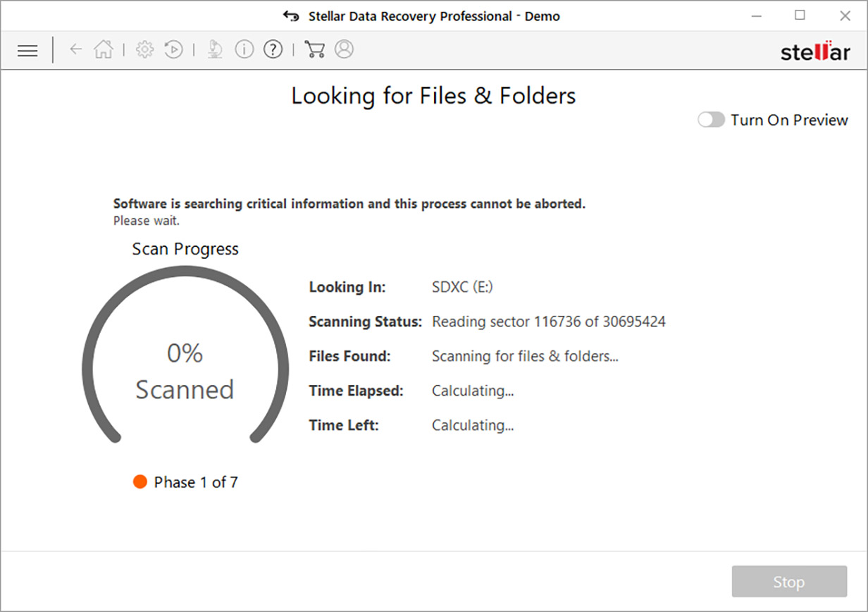Click the orange Phase 1 of 7 indicator
This screenshot has height=612, width=868.
click(140, 482)
